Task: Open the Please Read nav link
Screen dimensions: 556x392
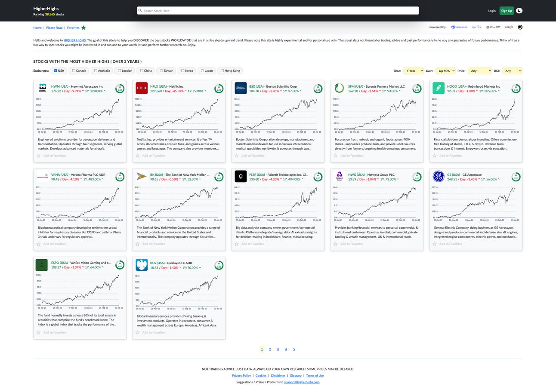Action: click(54, 28)
